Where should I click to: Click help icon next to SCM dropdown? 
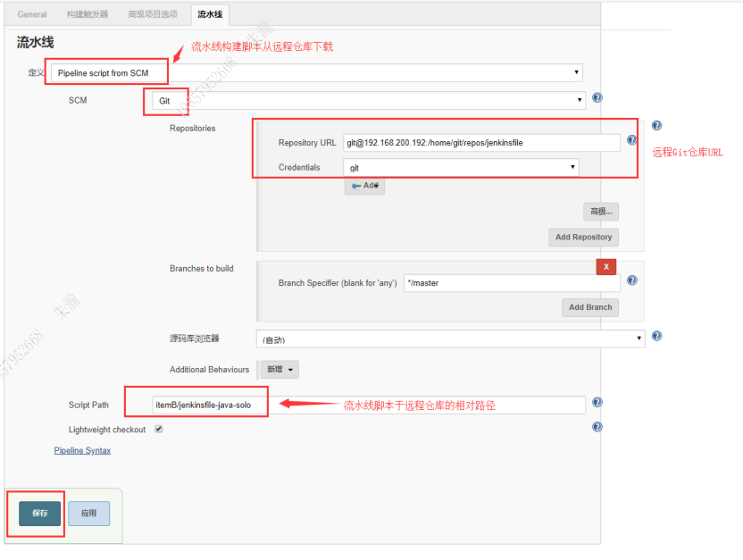597,98
